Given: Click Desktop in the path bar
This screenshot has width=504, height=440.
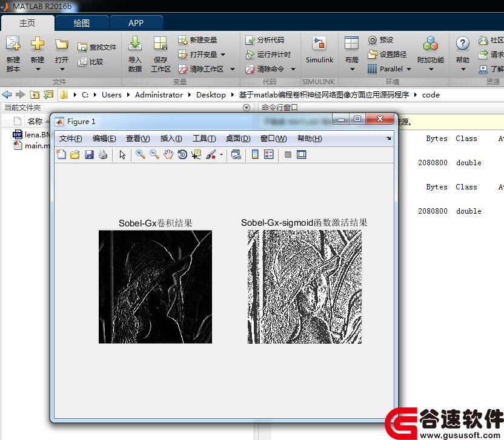Looking at the screenshot, I should (x=211, y=95).
